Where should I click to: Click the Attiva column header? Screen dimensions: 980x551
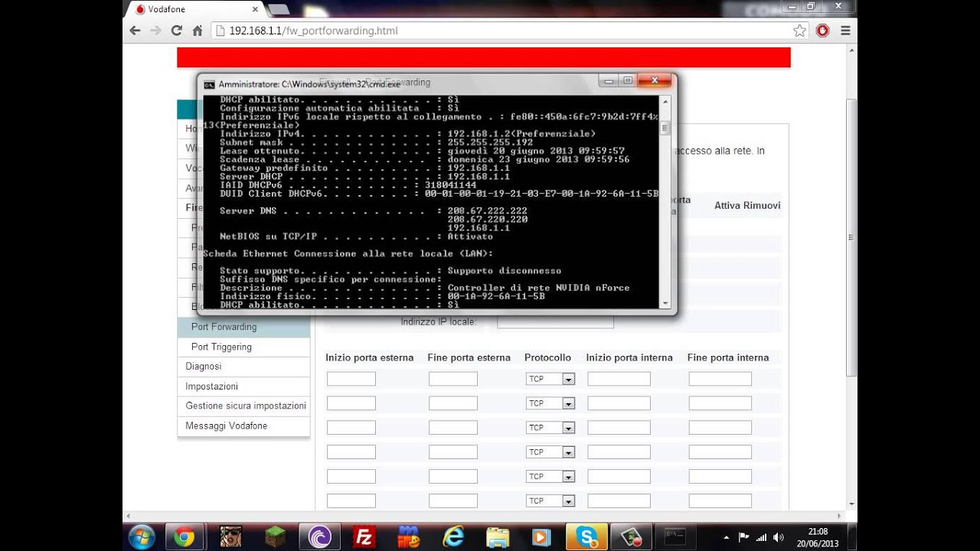pos(727,206)
